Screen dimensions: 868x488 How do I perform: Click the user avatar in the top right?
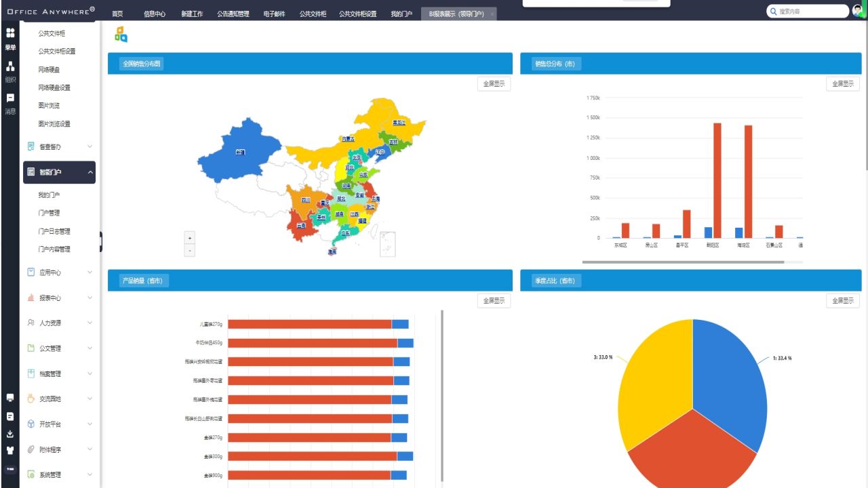[855, 10]
